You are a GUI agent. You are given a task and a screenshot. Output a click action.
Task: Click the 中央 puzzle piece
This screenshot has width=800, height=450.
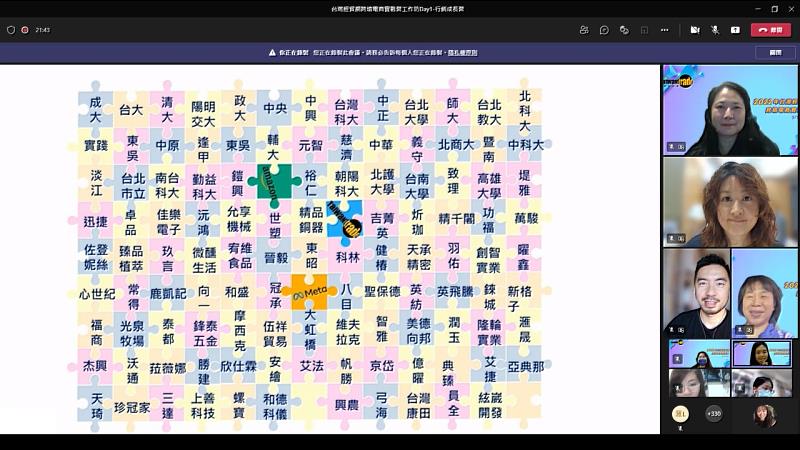275,108
